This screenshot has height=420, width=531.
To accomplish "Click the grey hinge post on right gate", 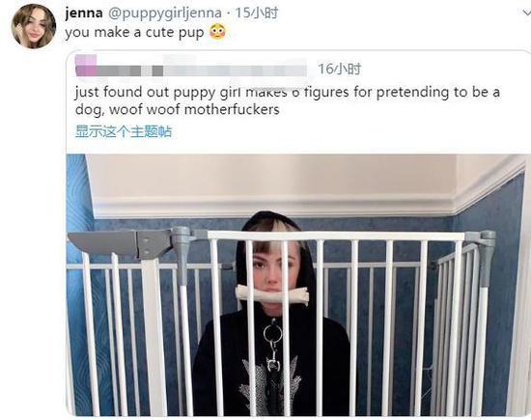I will pyautogui.click(x=487, y=259).
